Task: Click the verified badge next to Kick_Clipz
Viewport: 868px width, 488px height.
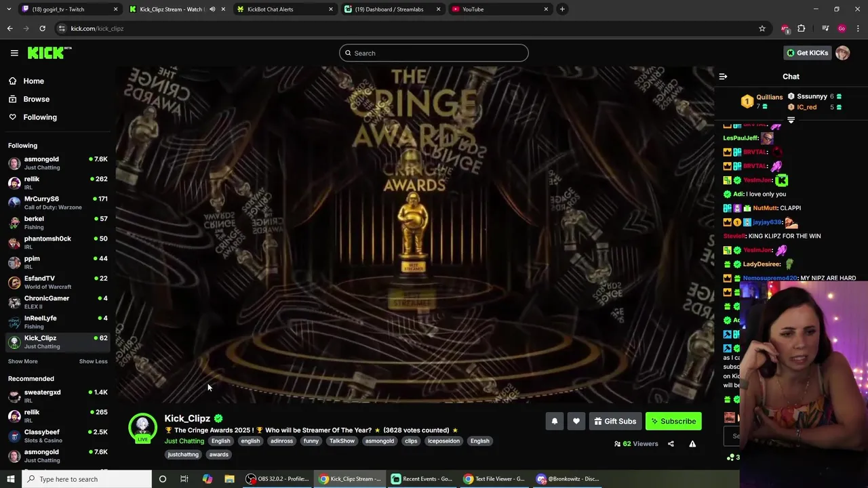Action: (218, 418)
